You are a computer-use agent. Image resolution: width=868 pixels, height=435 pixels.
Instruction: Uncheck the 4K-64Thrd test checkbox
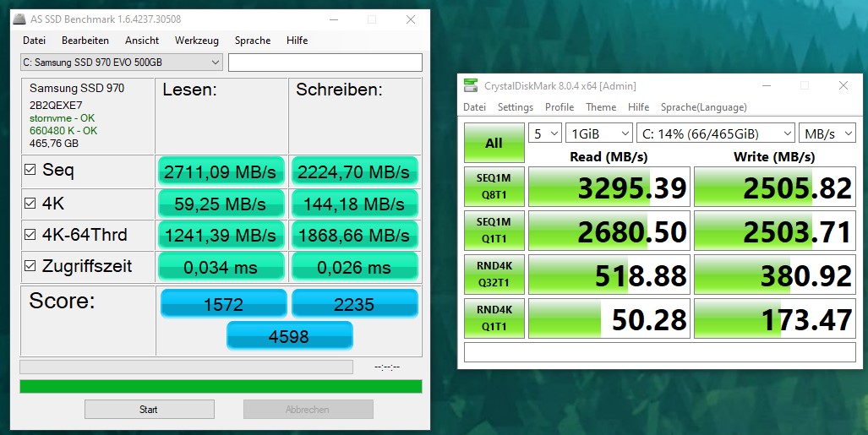pyautogui.click(x=30, y=235)
